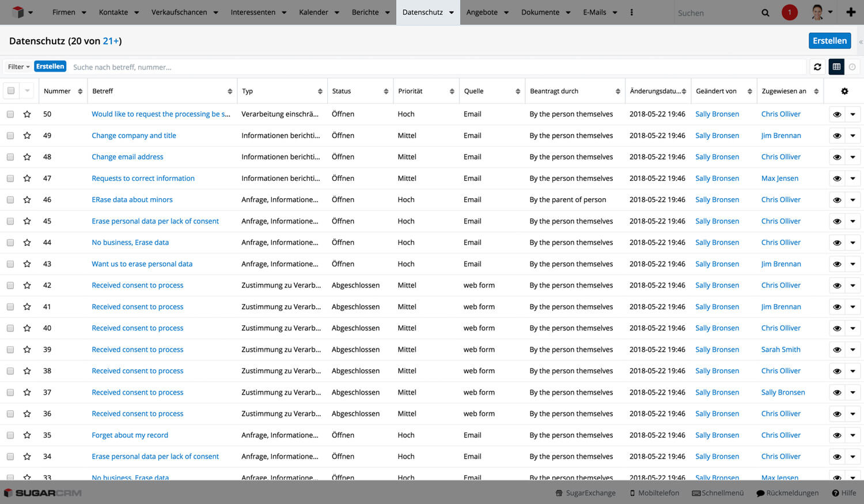Switch to the list view grid icon

tap(836, 67)
